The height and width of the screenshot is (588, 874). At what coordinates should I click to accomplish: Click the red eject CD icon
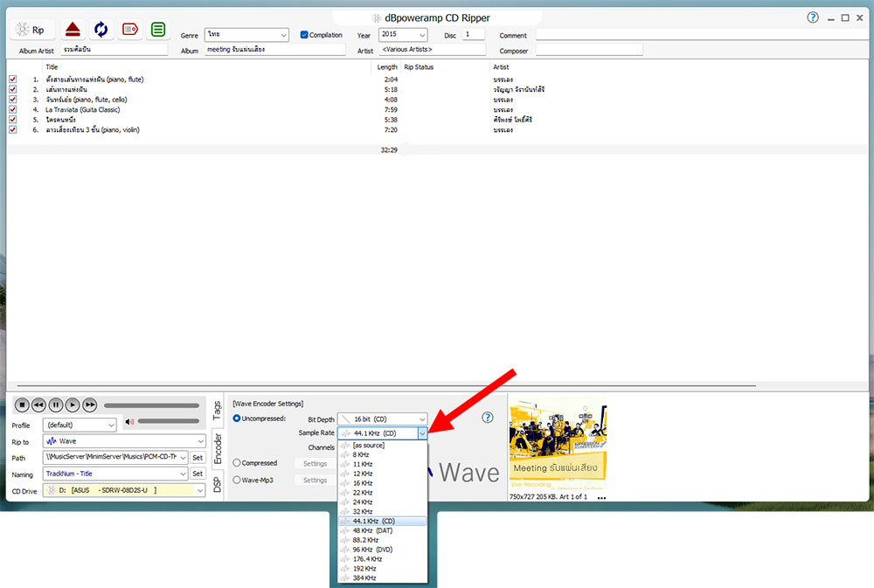pos(72,30)
